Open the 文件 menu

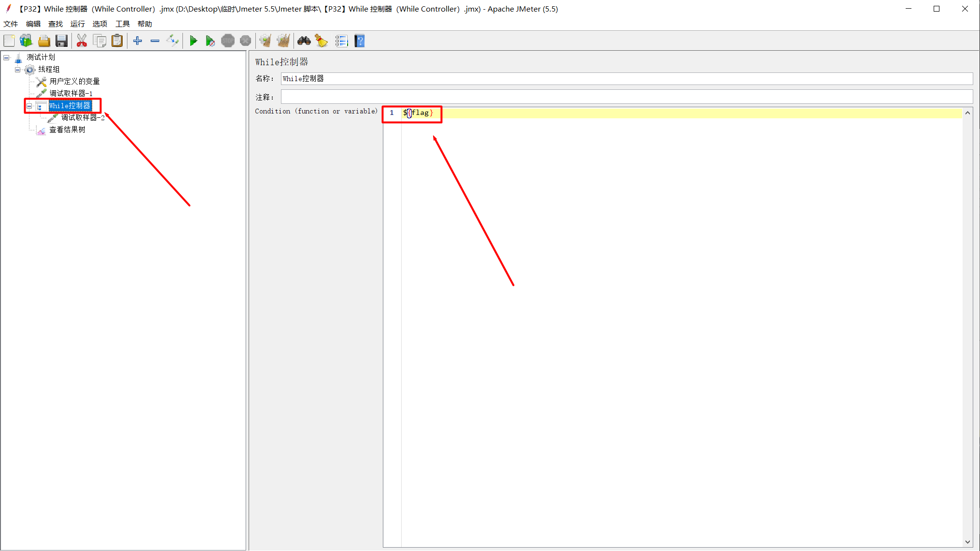tap(11, 24)
